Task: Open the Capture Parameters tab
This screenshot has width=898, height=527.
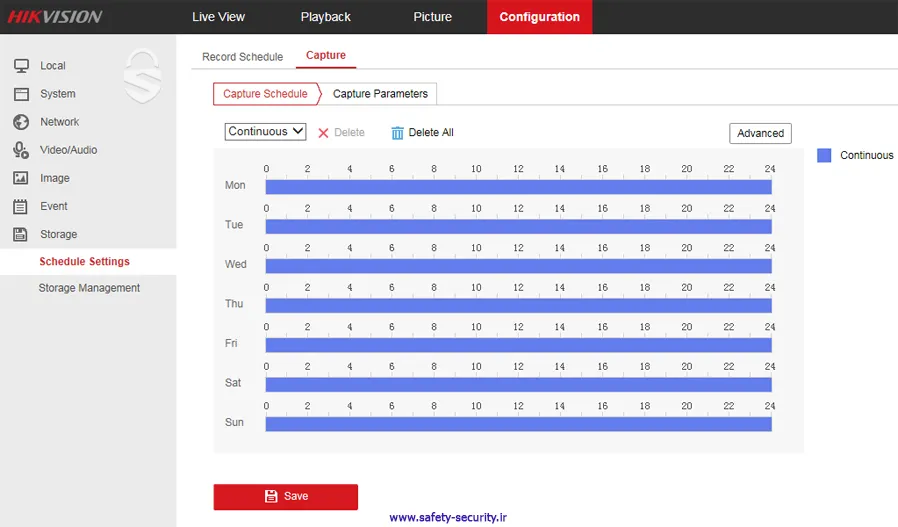Action: point(380,94)
